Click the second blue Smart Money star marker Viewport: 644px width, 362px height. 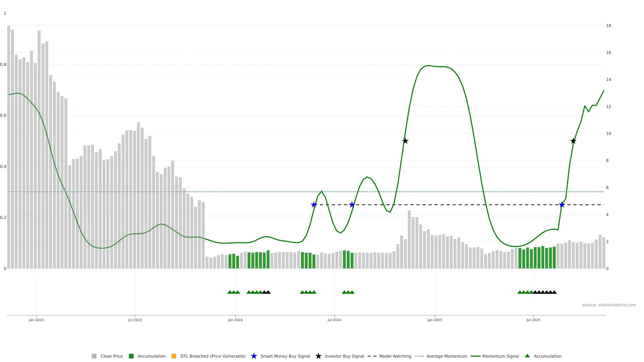352,205
